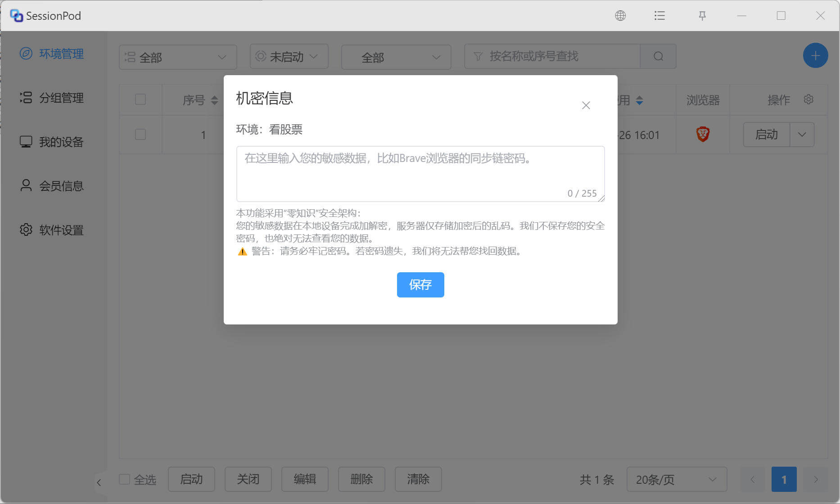Screen dimensions: 840x504
Task: Open the second 全部 filter dropdown
Action: (x=396, y=57)
